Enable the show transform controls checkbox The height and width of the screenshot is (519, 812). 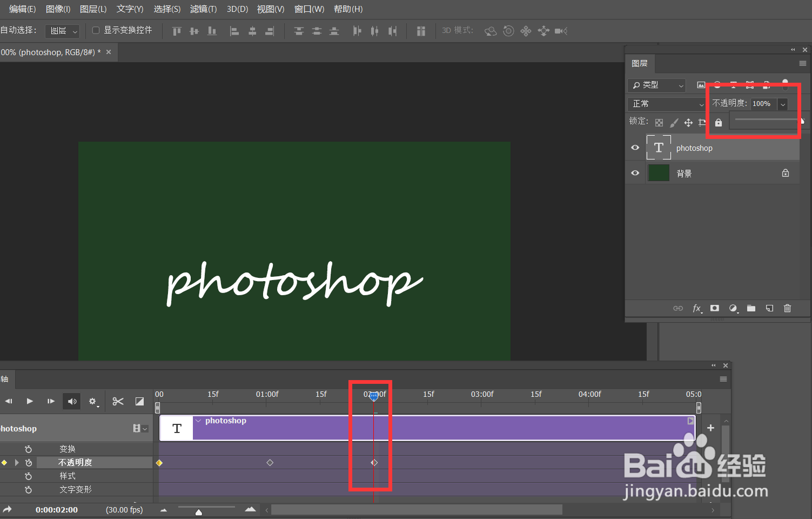coord(96,30)
